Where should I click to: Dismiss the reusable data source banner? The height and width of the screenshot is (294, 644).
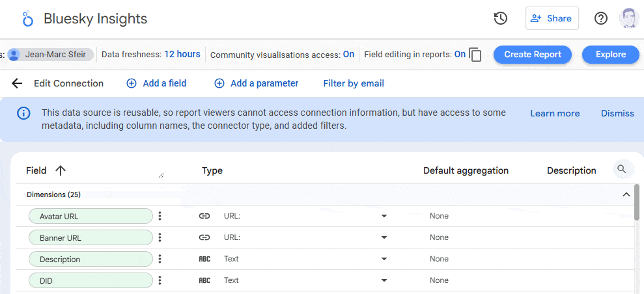click(x=618, y=114)
